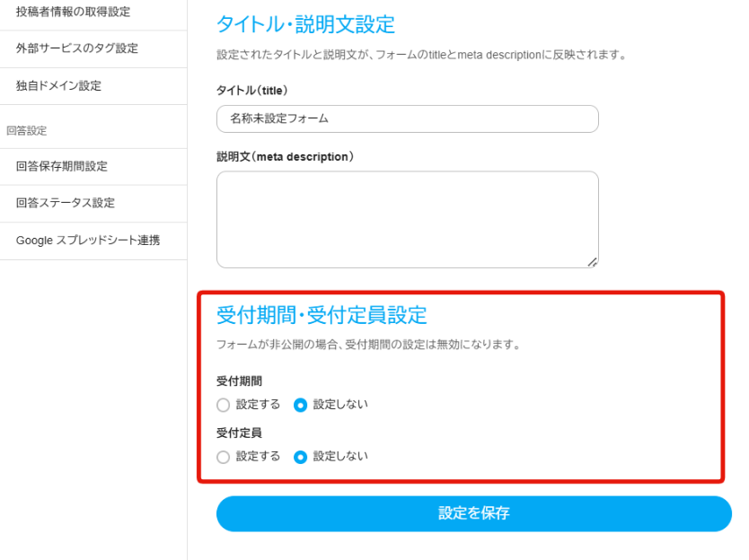
Task: Select 設定しない for 受付期間
Action: [301, 405]
